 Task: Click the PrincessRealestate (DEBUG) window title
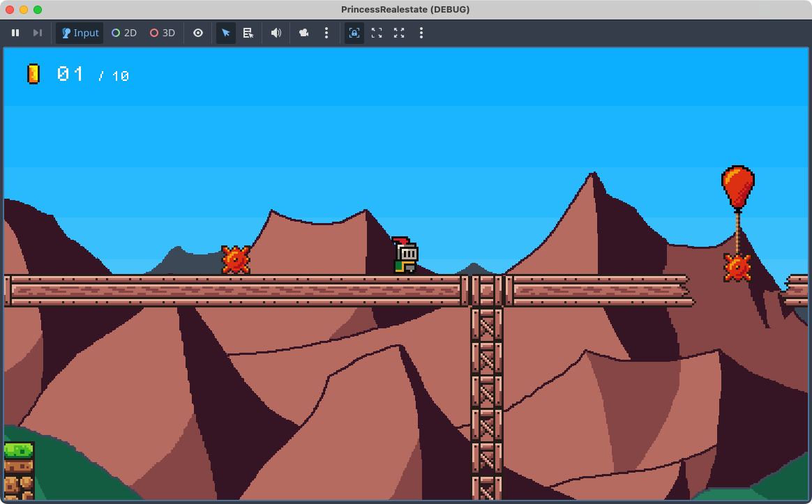point(405,9)
